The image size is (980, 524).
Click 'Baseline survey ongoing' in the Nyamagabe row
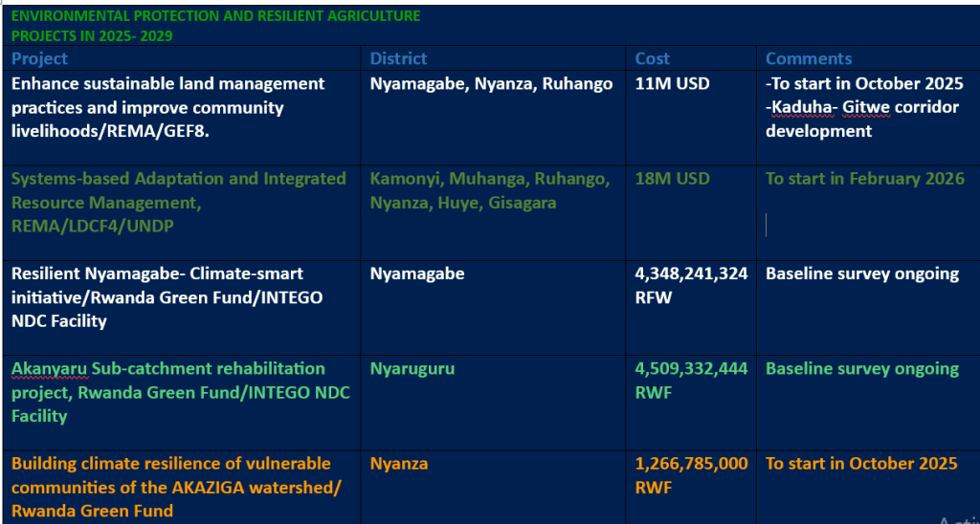tap(862, 274)
